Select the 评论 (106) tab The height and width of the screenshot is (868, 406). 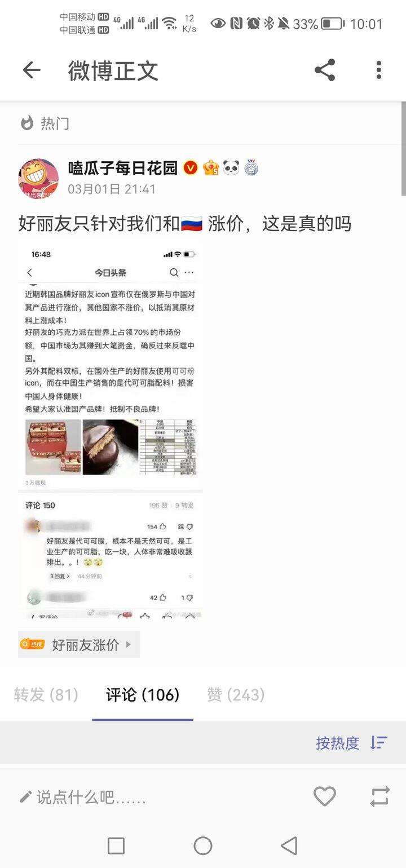pos(143,695)
